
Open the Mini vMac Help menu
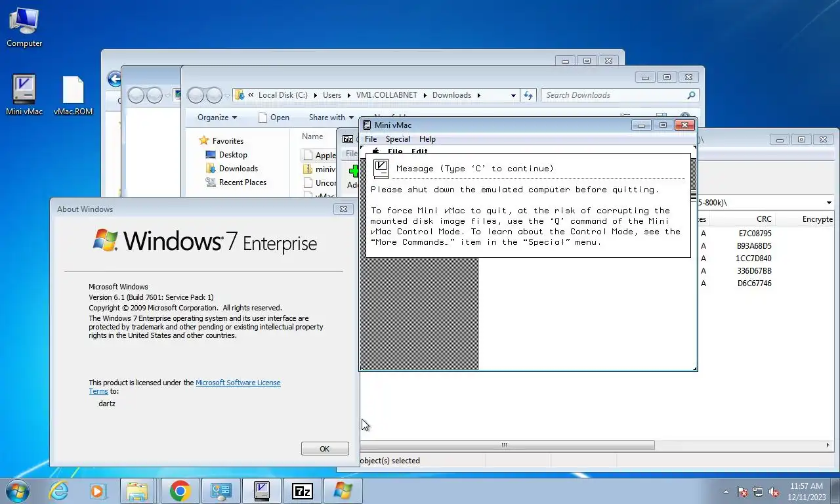tap(427, 139)
